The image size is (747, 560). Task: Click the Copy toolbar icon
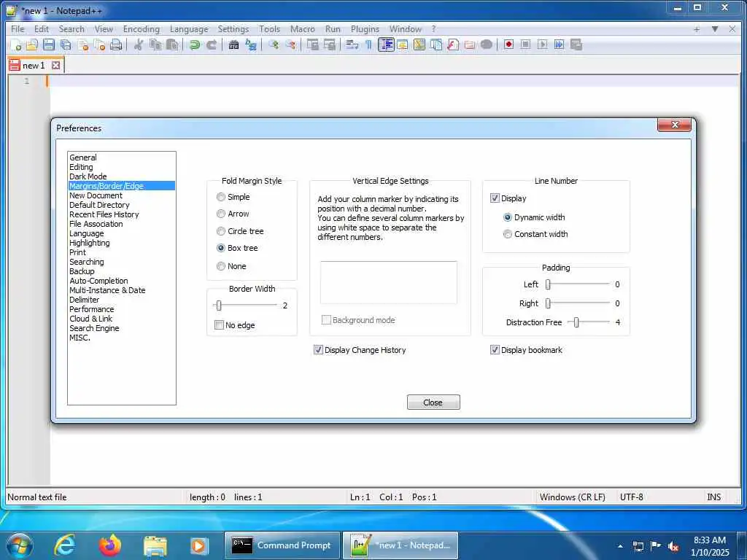(155, 44)
